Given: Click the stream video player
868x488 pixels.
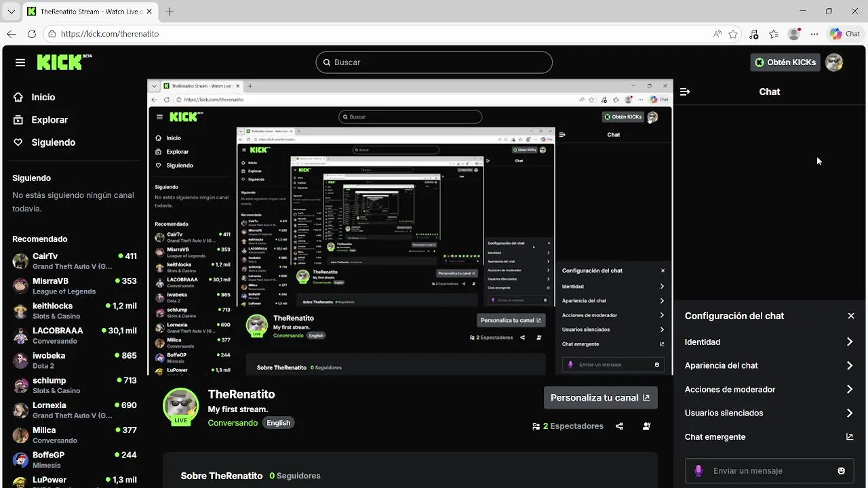Looking at the screenshot, I should pos(410,227).
